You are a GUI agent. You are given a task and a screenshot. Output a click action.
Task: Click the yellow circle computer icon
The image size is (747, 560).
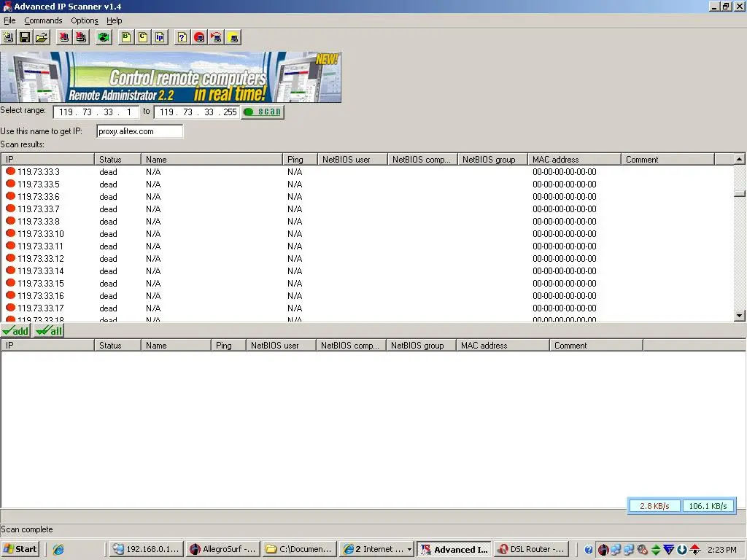[233, 37]
